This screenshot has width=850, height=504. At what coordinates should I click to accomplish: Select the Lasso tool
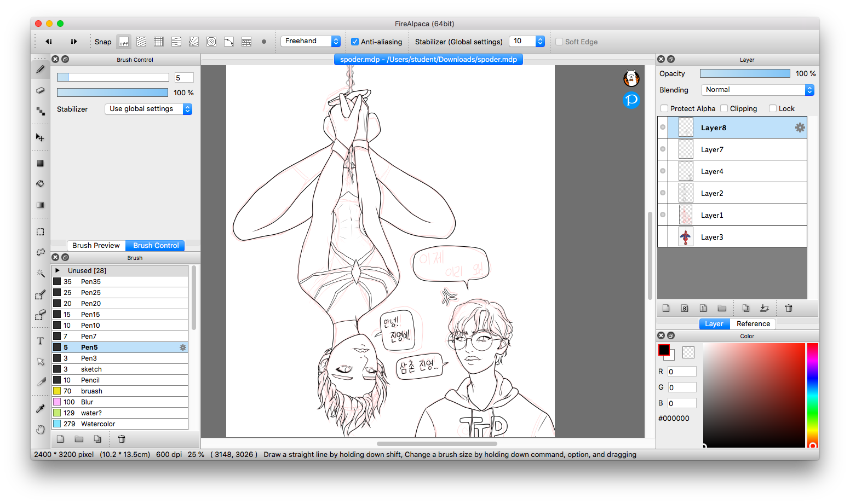(40, 252)
